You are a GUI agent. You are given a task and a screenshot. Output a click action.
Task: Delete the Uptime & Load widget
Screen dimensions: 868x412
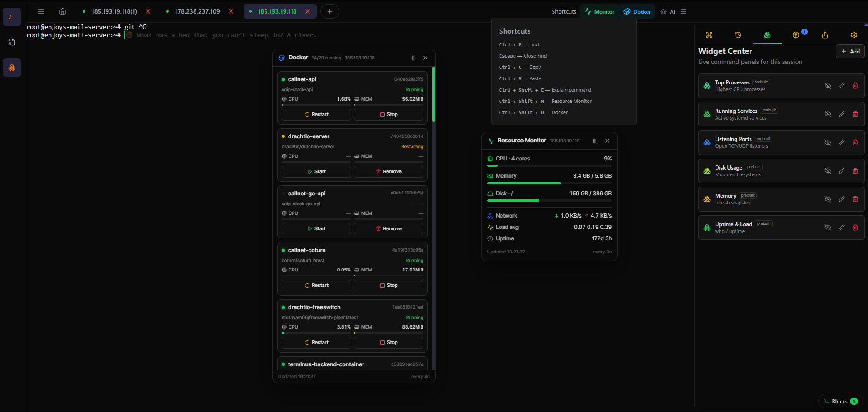point(855,228)
